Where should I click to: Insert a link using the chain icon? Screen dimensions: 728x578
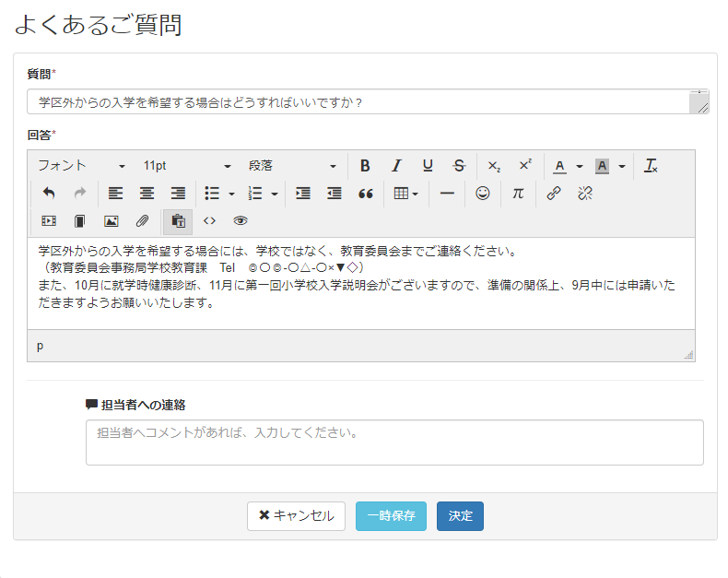coord(553,194)
